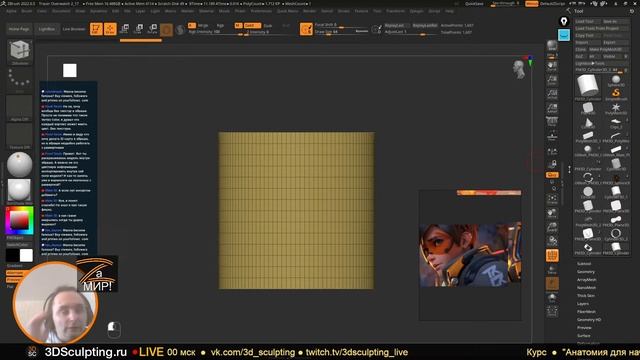Click the Xpose icon

(x=552, y=311)
